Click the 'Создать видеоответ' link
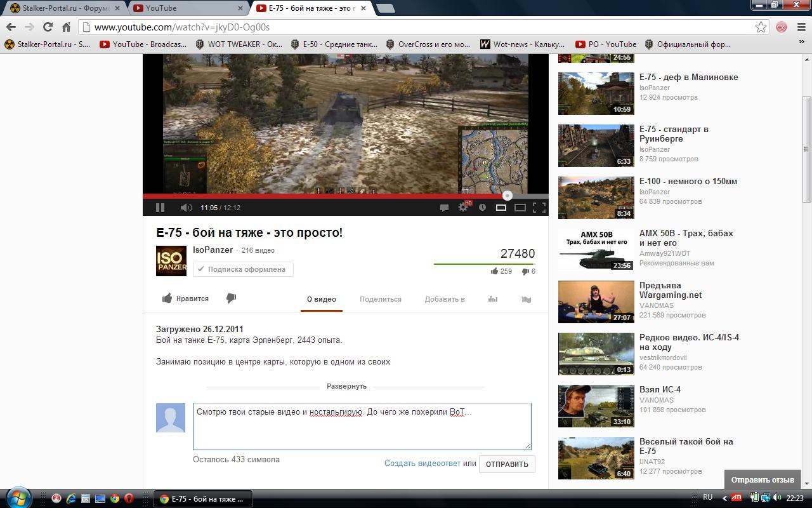 422,464
